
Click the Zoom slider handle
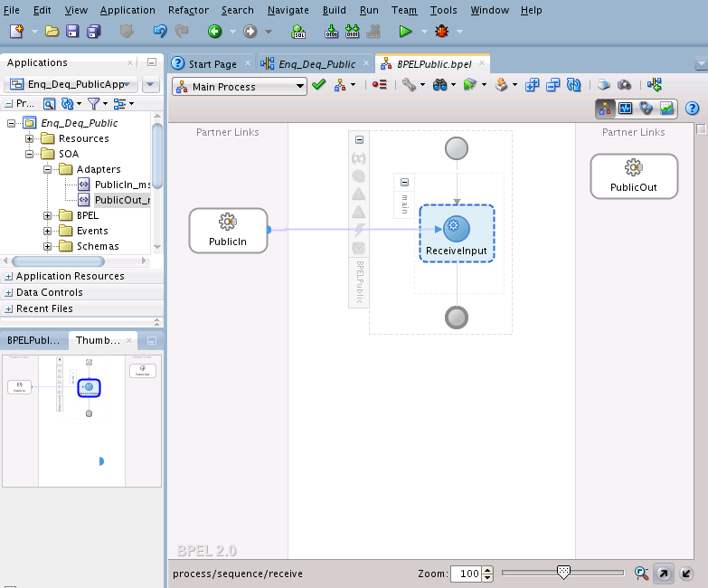pyautogui.click(x=563, y=573)
